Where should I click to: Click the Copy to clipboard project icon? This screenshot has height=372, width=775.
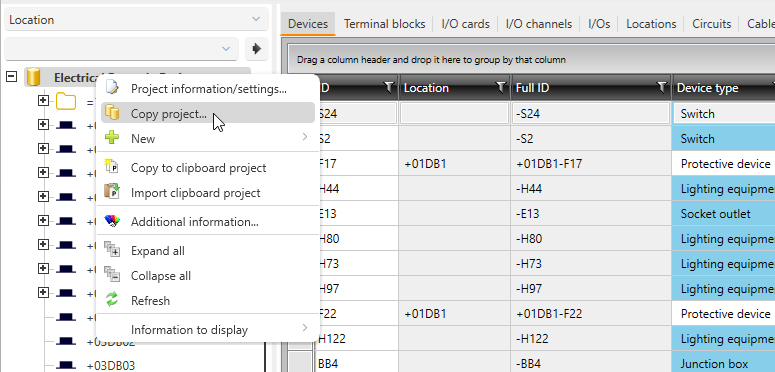[112, 167]
